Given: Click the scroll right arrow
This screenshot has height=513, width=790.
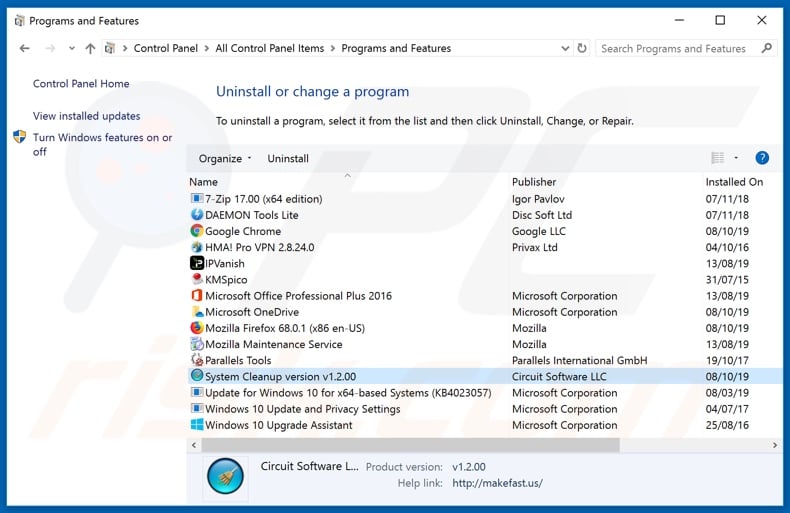Looking at the screenshot, I should pyautogui.click(x=774, y=445).
